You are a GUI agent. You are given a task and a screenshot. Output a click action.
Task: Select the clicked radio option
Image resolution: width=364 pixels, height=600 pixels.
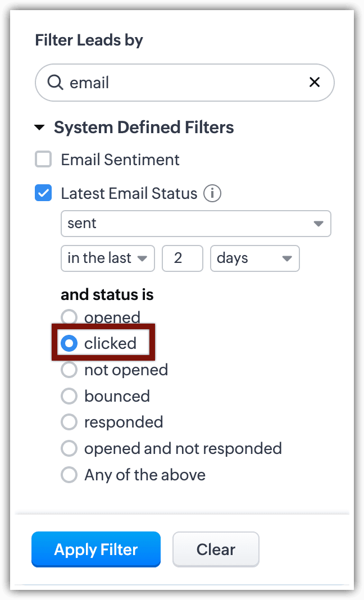(x=69, y=343)
